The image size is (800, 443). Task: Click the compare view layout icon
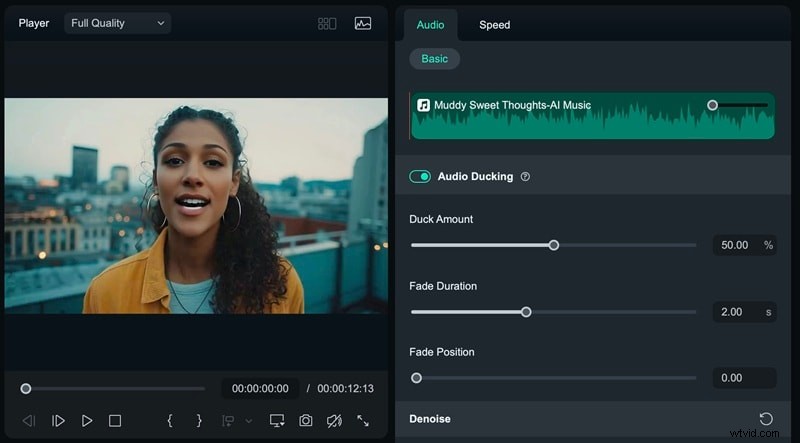click(x=327, y=23)
